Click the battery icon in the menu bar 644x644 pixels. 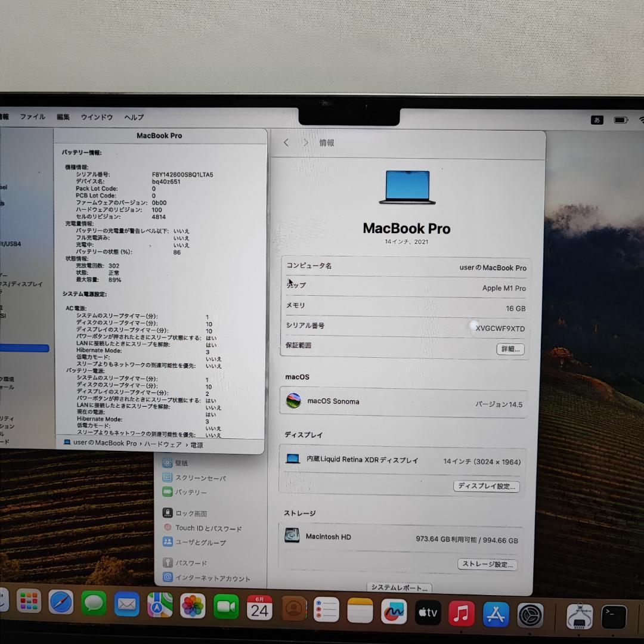(x=620, y=119)
